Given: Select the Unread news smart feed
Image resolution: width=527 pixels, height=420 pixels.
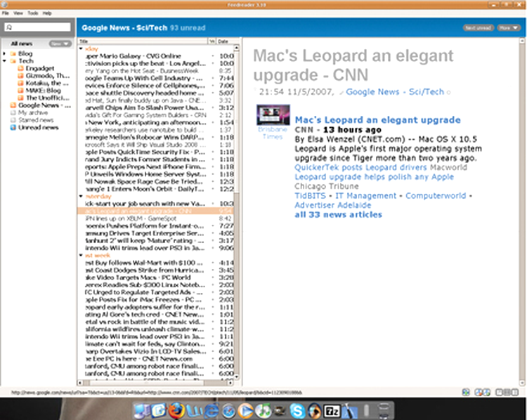Looking at the screenshot, I should (x=39, y=127).
